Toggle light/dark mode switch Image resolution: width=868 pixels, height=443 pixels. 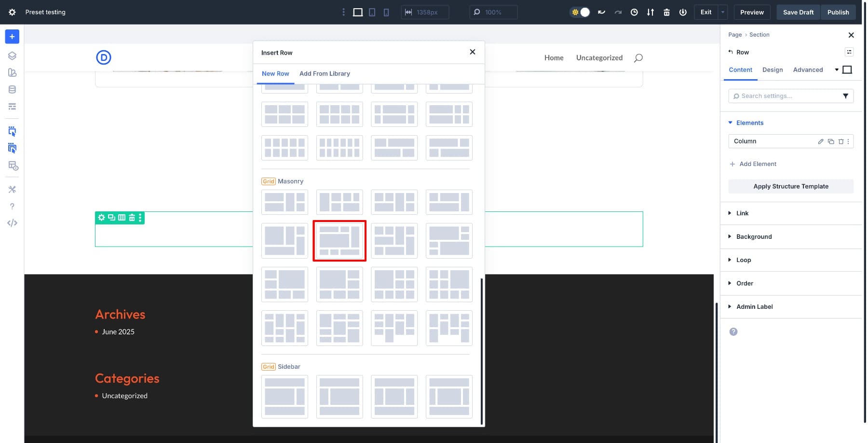click(x=580, y=12)
